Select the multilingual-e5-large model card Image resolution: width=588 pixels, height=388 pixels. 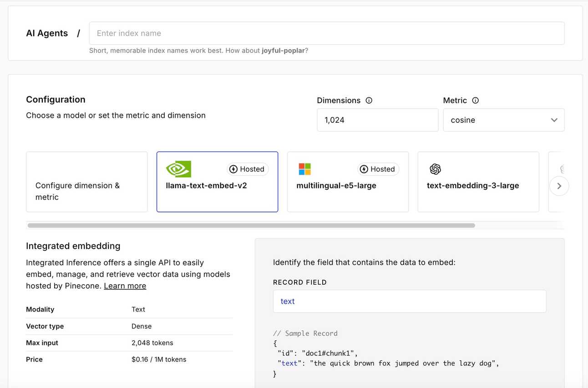coord(348,196)
